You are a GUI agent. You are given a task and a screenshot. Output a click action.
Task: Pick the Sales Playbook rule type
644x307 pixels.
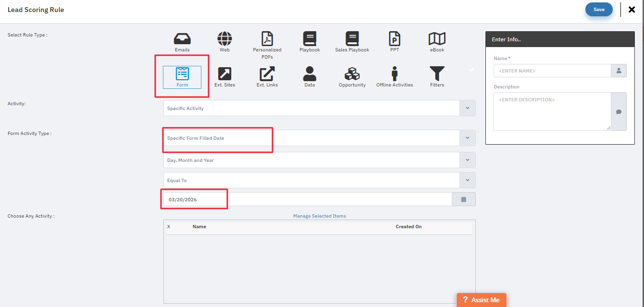pyautogui.click(x=352, y=39)
